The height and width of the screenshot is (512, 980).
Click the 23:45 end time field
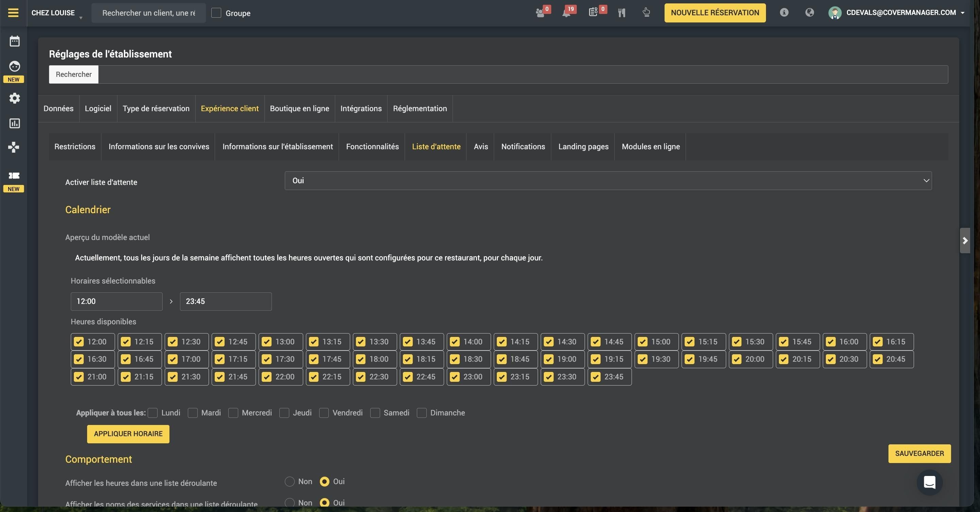(226, 302)
